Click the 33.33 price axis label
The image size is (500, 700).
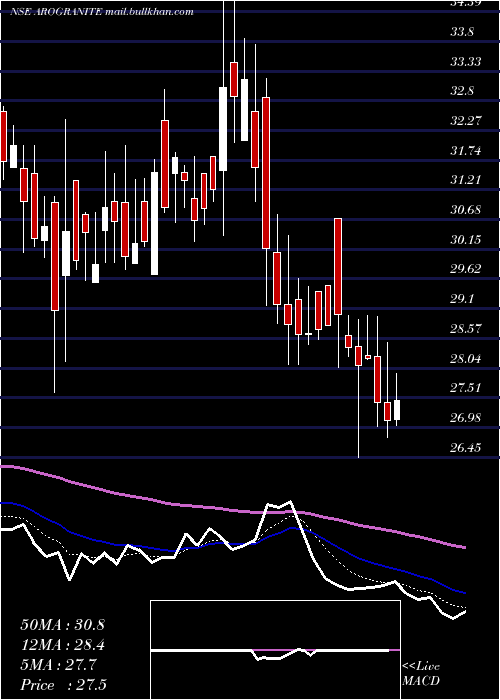click(x=466, y=61)
